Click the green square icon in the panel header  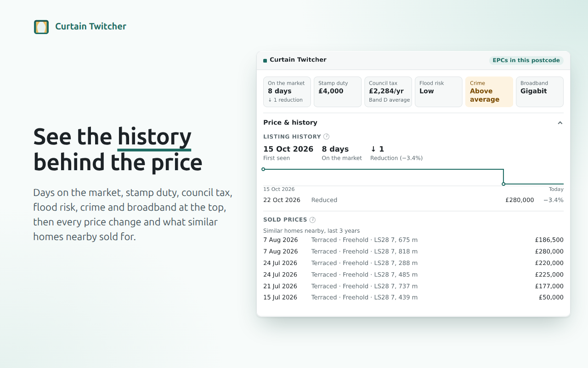click(x=265, y=60)
